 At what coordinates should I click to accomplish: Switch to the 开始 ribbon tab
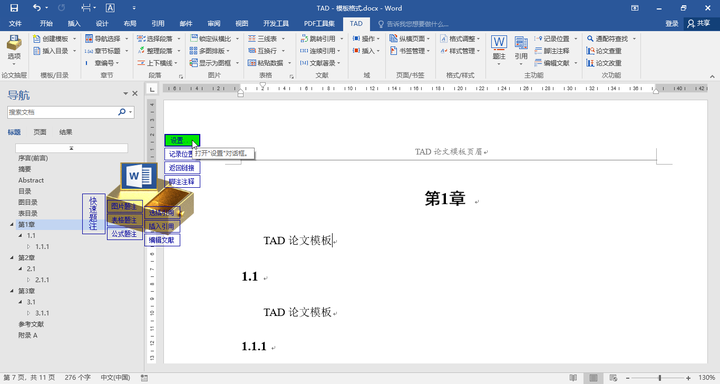coord(46,23)
